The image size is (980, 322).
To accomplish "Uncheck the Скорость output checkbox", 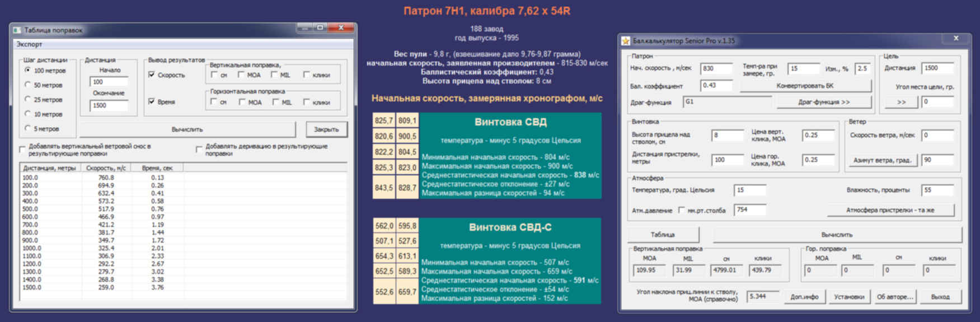I will [152, 75].
